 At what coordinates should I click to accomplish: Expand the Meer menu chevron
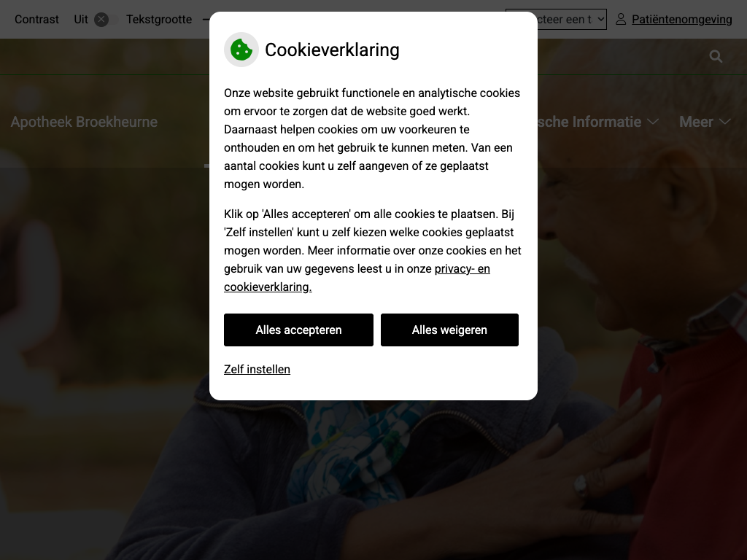(x=724, y=122)
